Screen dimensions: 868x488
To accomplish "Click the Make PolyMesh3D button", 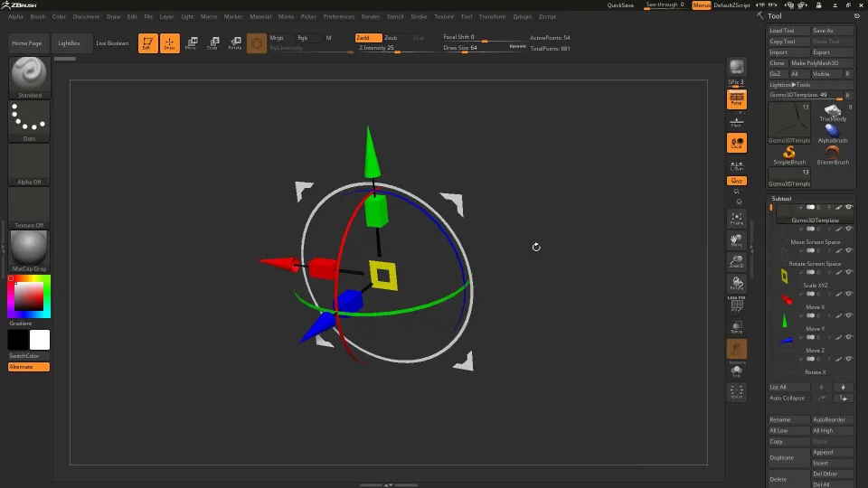I will pos(816,63).
